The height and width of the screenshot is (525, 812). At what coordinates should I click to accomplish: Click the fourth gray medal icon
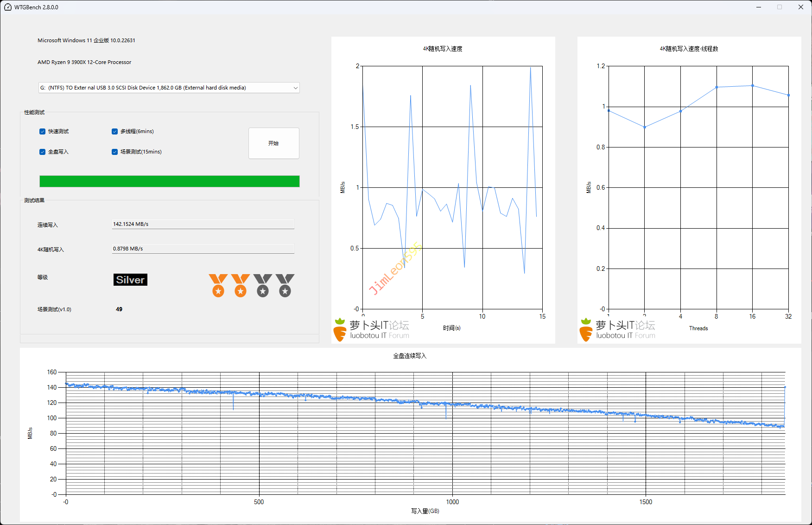285,285
